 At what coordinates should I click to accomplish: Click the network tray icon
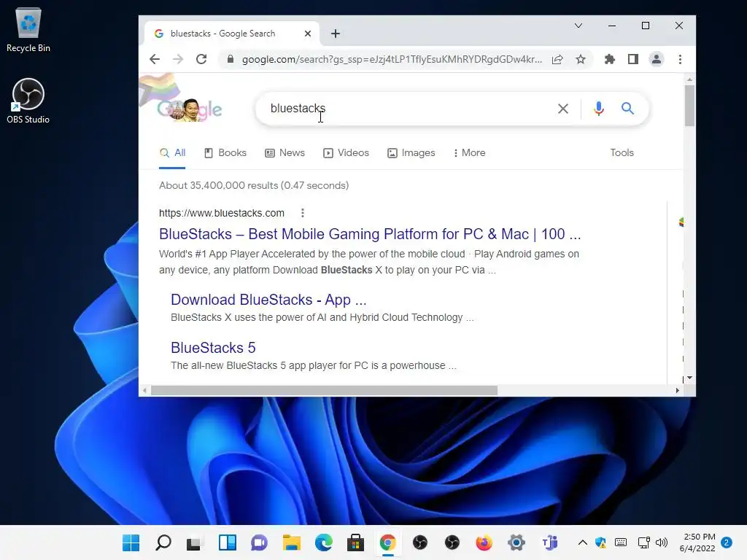pyautogui.click(x=643, y=542)
